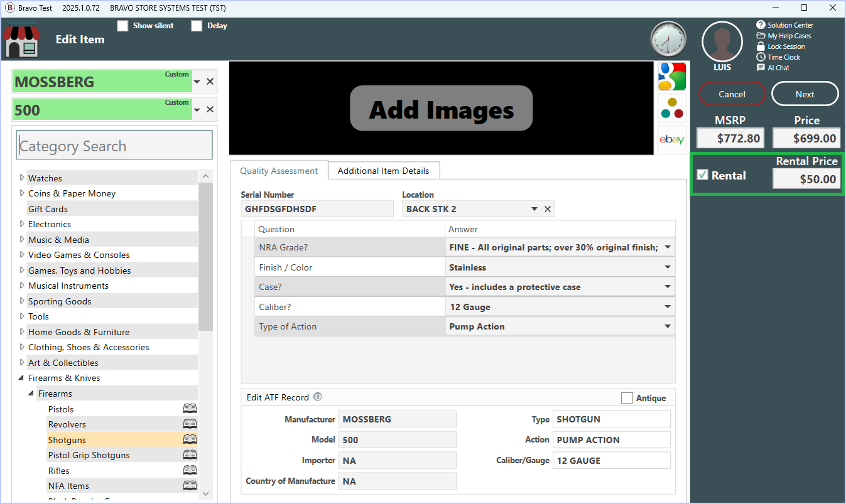Image resolution: width=846 pixels, height=504 pixels.
Task: Open the Location dropdown arrow
Action: (534, 209)
